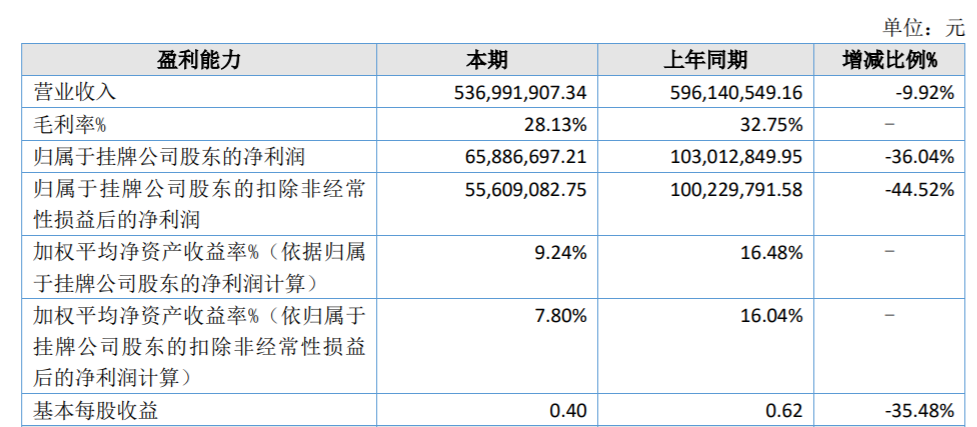Click the 16.04% return cell

point(771,316)
